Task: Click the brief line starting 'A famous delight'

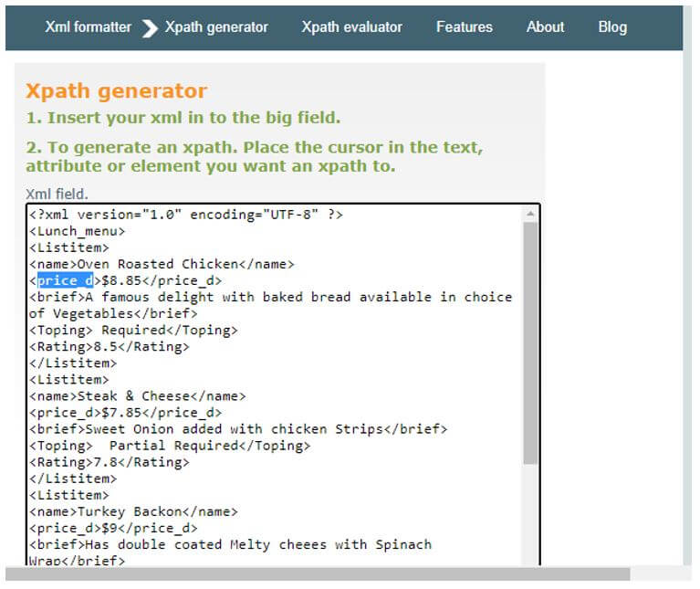Action: pos(270,298)
